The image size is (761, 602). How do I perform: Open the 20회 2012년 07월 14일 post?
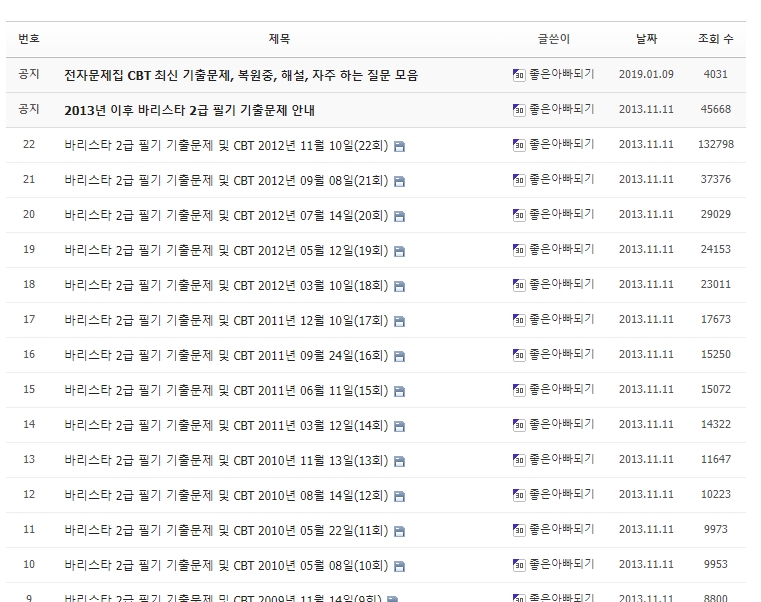226,215
